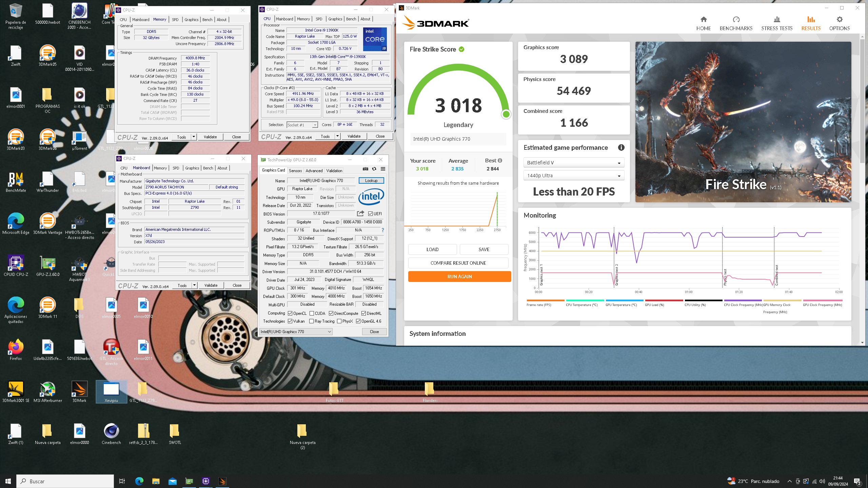Click SAVE button in 3DMark
Screen dimensions: 868x488
[x=484, y=249]
